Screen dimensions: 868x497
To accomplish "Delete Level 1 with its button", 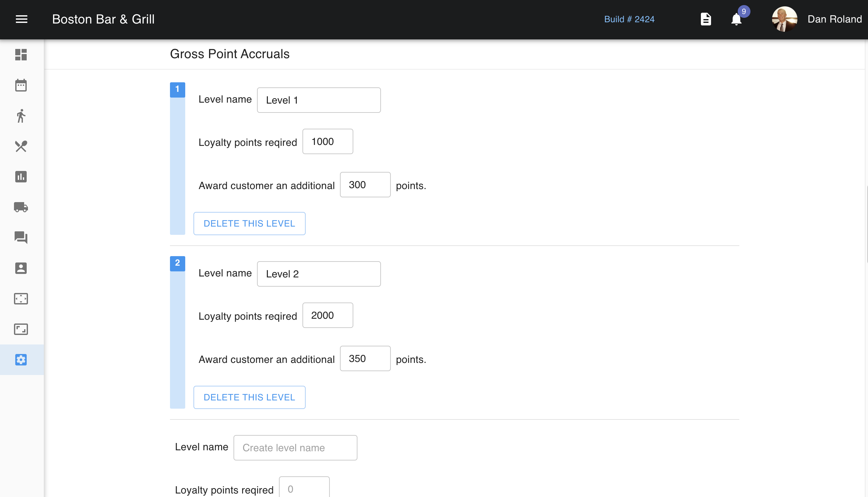I will pos(249,224).
